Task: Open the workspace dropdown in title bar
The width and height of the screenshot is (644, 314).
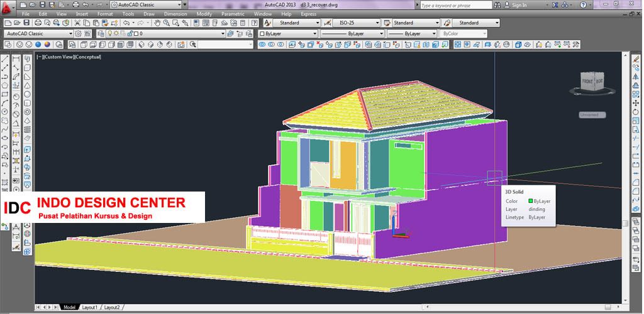Action: pyautogui.click(x=180, y=5)
